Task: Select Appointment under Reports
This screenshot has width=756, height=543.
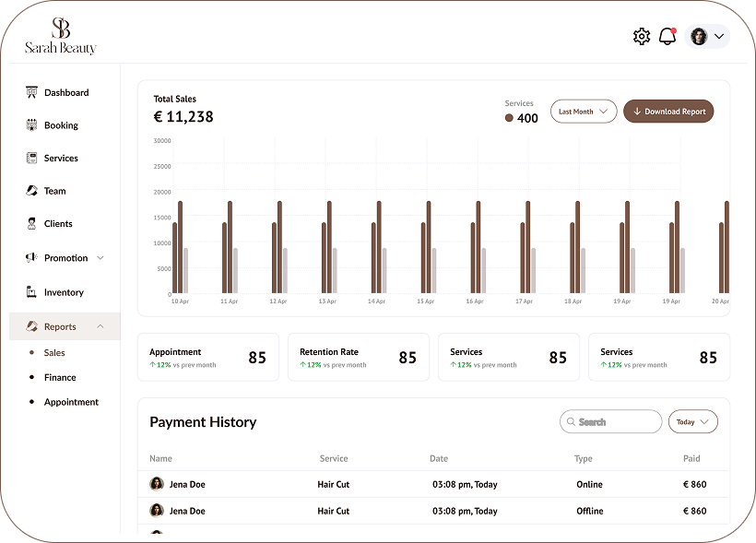Action: pyautogui.click(x=71, y=403)
